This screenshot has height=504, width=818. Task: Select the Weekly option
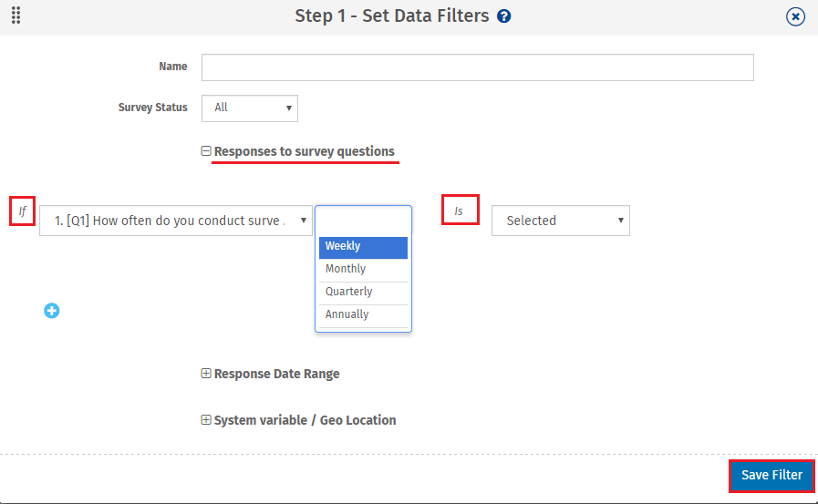point(363,246)
